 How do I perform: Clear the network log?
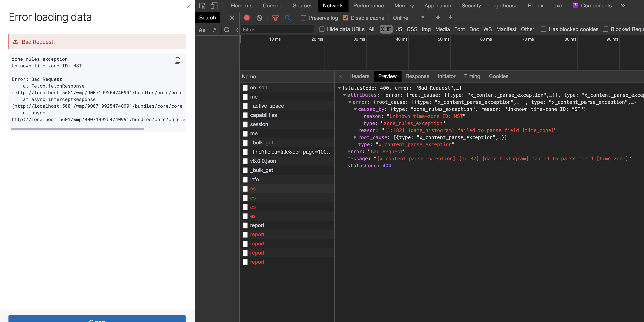(259, 18)
